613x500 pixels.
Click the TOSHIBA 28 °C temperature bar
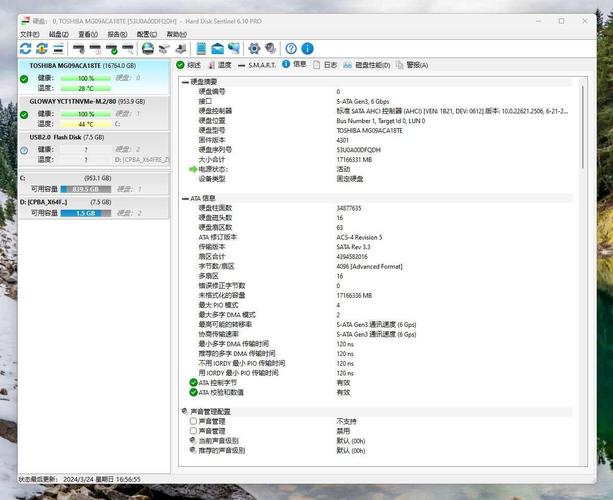tap(86, 89)
